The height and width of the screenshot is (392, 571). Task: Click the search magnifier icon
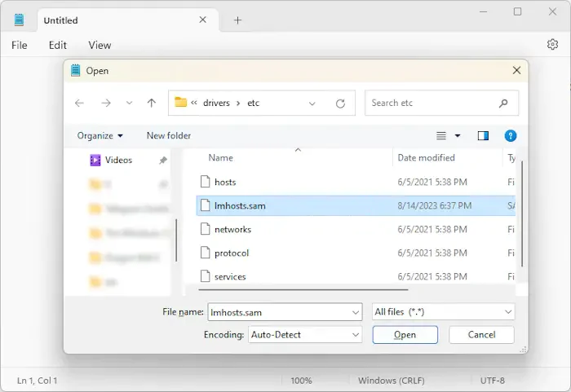tap(503, 104)
